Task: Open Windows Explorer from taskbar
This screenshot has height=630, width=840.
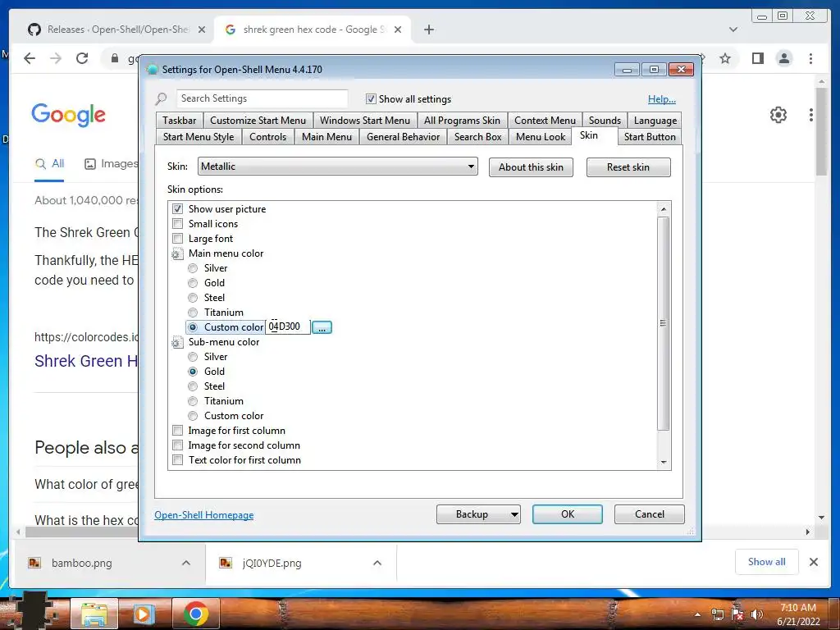Action: pyautogui.click(x=94, y=614)
